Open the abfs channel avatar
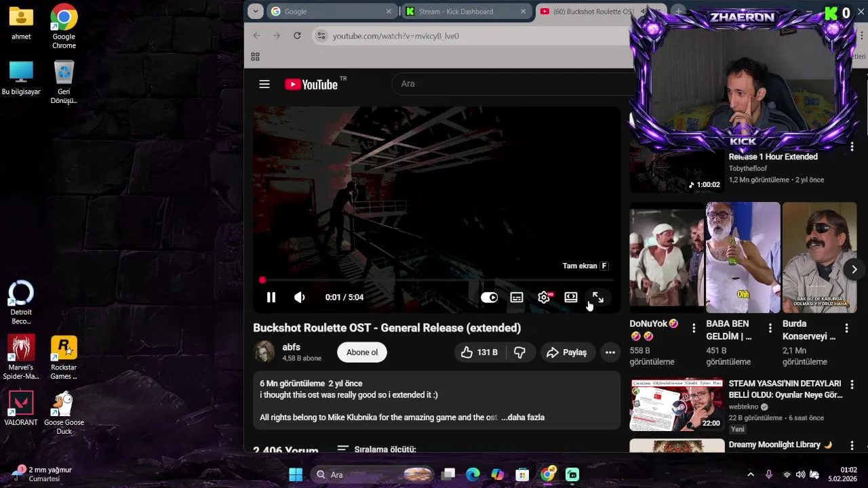 pos(264,352)
